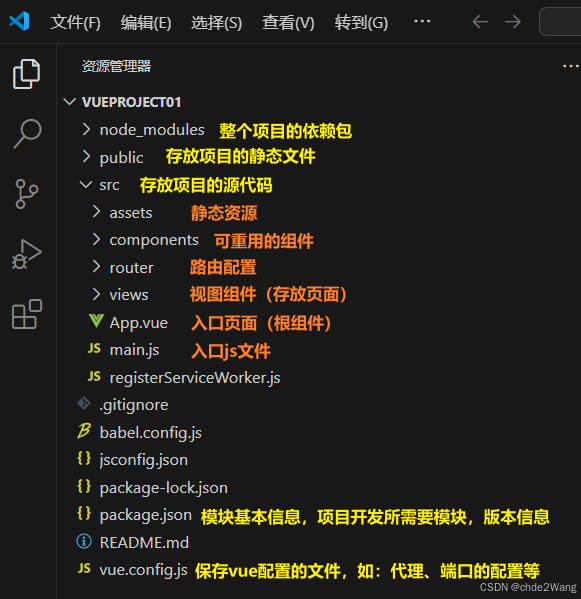Screen dimensions: 581x599
Task: Open the Search view in the activity bar
Action: [x=27, y=133]
